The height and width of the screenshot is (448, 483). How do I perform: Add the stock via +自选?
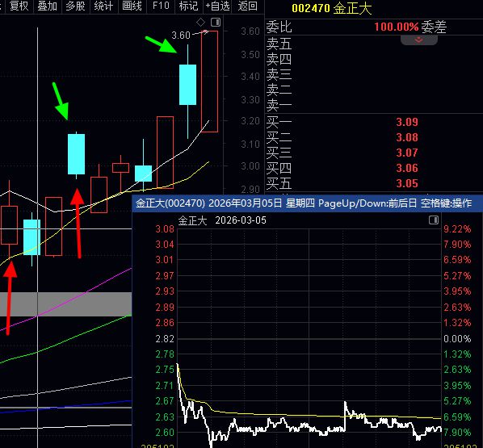tap(218, 6)
